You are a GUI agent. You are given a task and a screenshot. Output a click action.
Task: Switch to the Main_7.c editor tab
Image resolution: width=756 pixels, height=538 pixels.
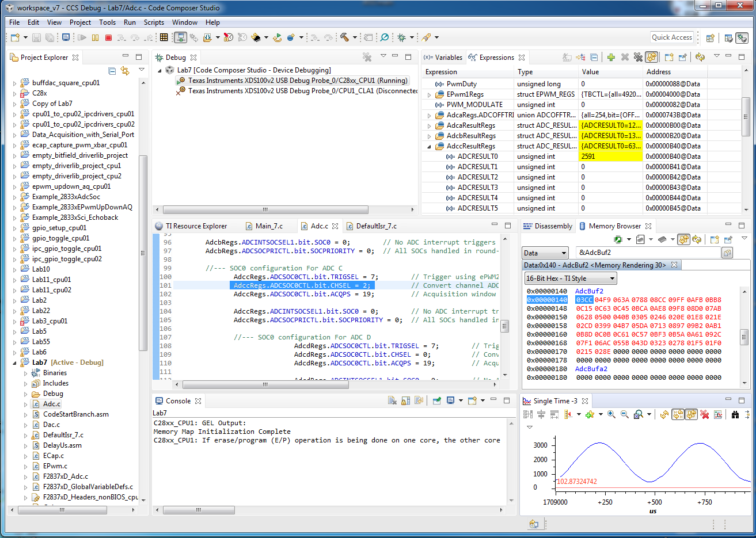click(x=268, y=226)
